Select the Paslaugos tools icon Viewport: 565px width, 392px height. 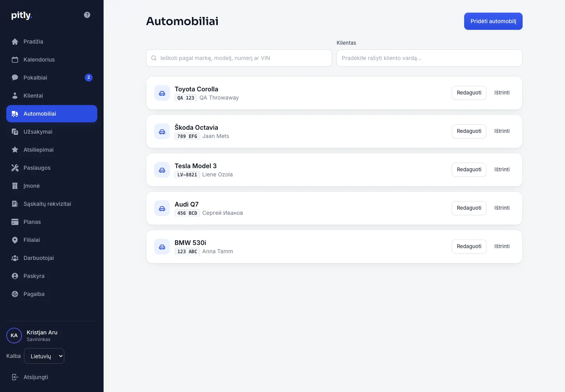[15, 168]
